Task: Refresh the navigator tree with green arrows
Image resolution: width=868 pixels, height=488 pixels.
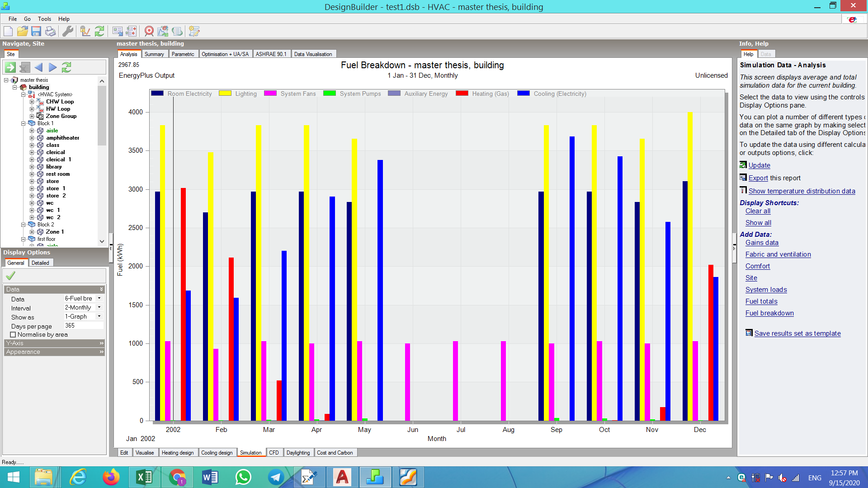Action: pos(66,67)
